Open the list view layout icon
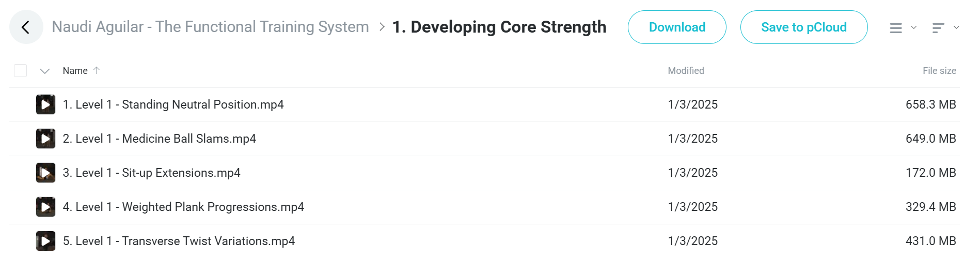Screen dimensions: 980x258 point(896,28)
